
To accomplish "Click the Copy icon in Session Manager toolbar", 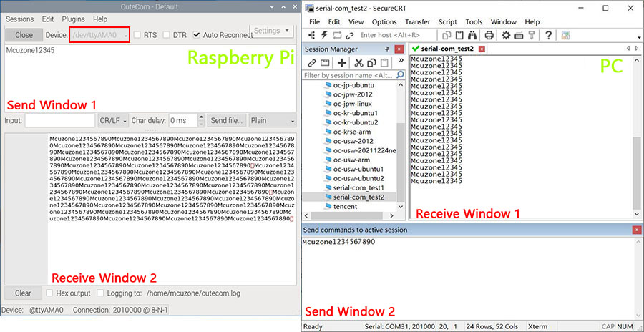I will coord(371,63).
